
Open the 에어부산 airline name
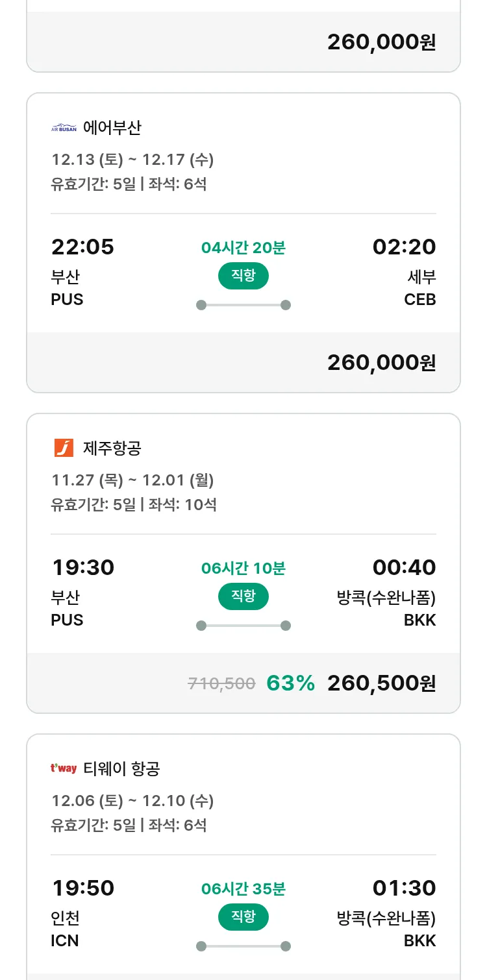(x=112, y=128)
